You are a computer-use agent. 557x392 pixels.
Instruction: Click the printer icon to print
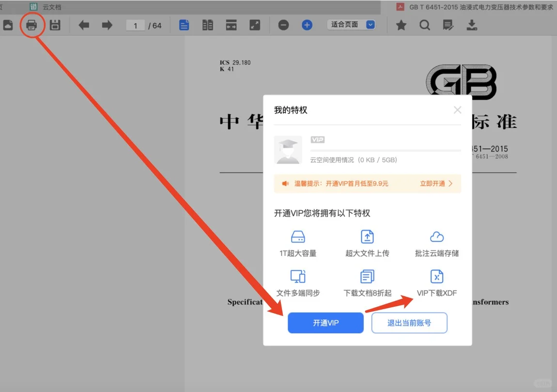[x=31, y=25]
